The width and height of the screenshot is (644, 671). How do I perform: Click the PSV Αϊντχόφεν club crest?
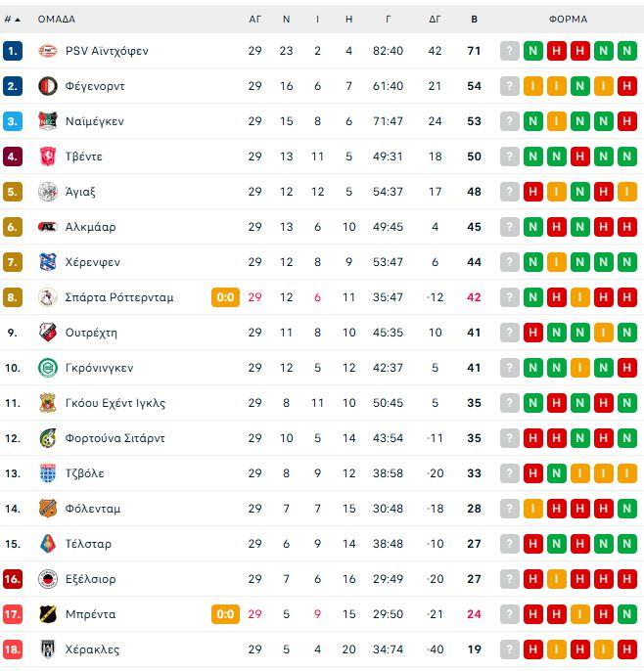click(47, 51)
